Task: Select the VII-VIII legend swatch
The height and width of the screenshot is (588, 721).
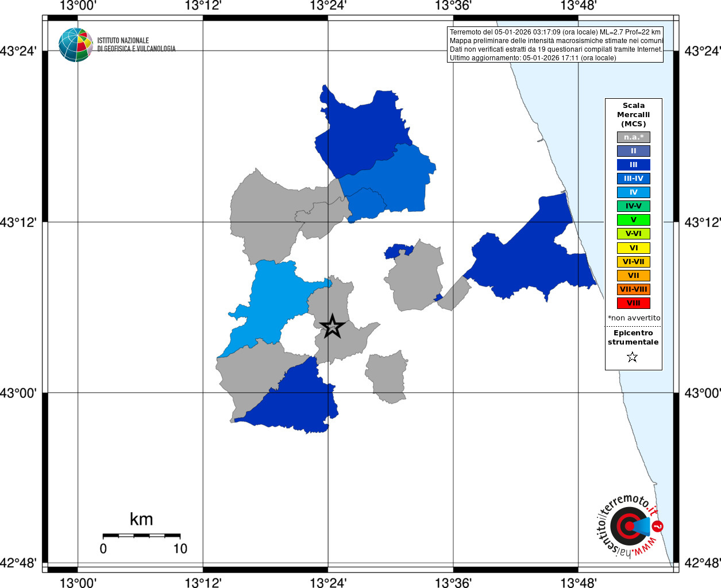Action: tap(634, 289)
